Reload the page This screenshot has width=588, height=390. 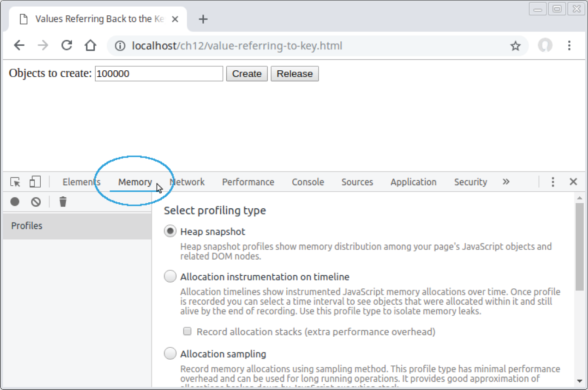[66, 45]
